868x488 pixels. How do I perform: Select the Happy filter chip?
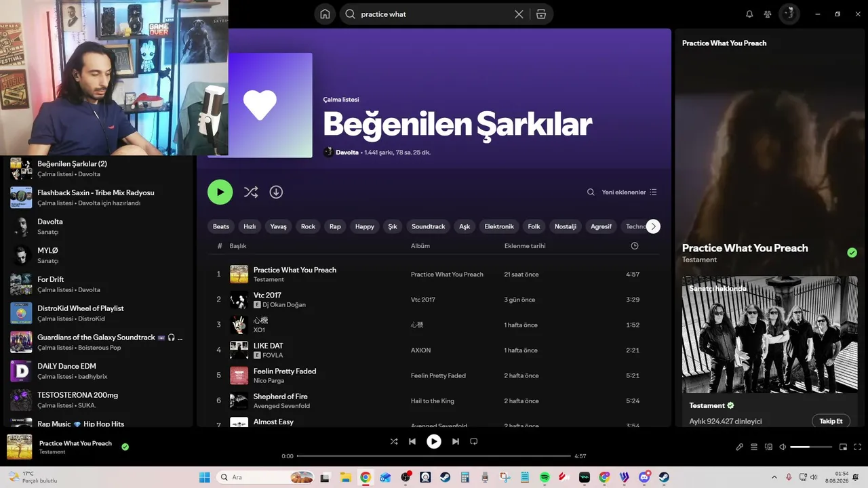coord(365,226)
